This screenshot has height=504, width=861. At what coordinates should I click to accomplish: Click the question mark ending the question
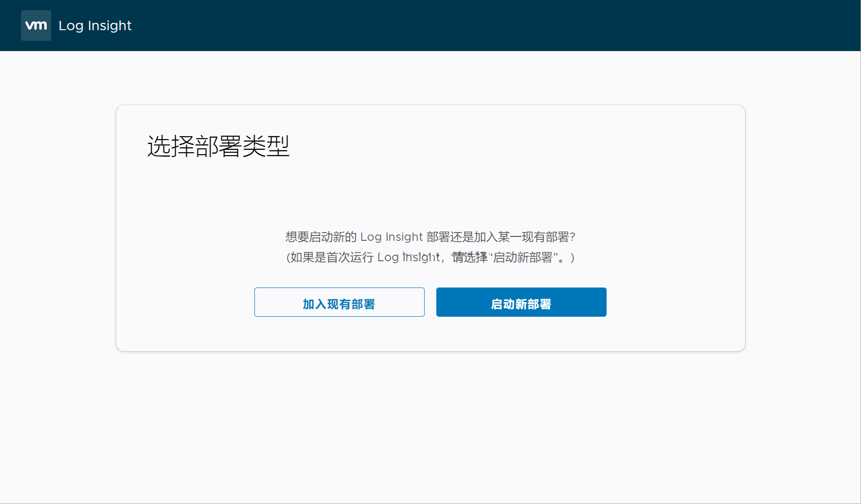coord(573,237)
